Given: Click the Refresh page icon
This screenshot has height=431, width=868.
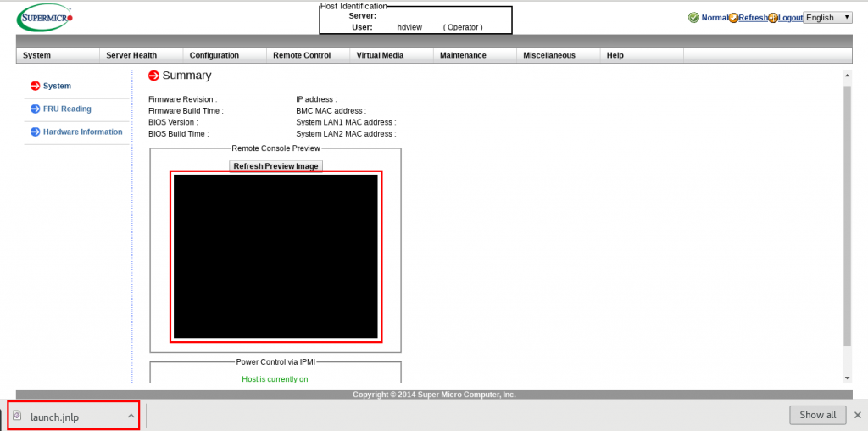Looking at the screenshot, I should (x=733, y=18).
